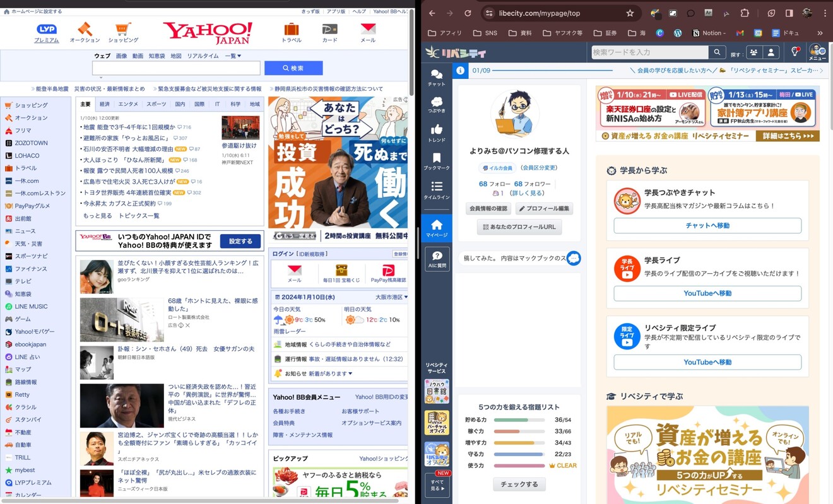Click the 貯める力 progress bar
Screen dimensions: 833x504
pyautogui.click(x=519, y=420)
